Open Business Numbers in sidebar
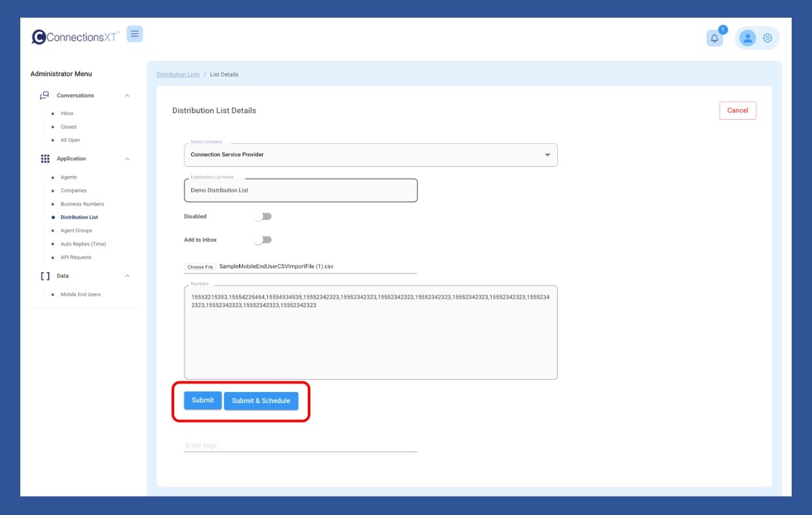Image resolution: width=812 pixels, height=515 pixels. click(x=82, y=204)
